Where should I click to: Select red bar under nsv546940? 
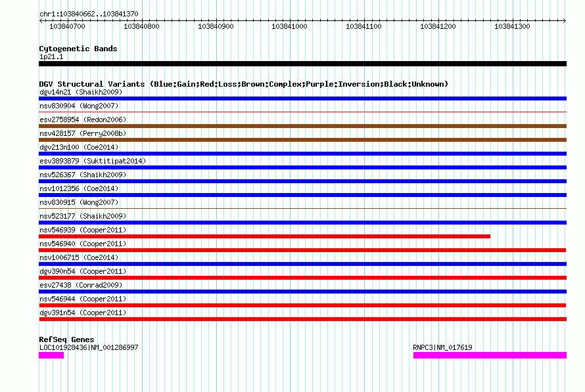[302, 250]
